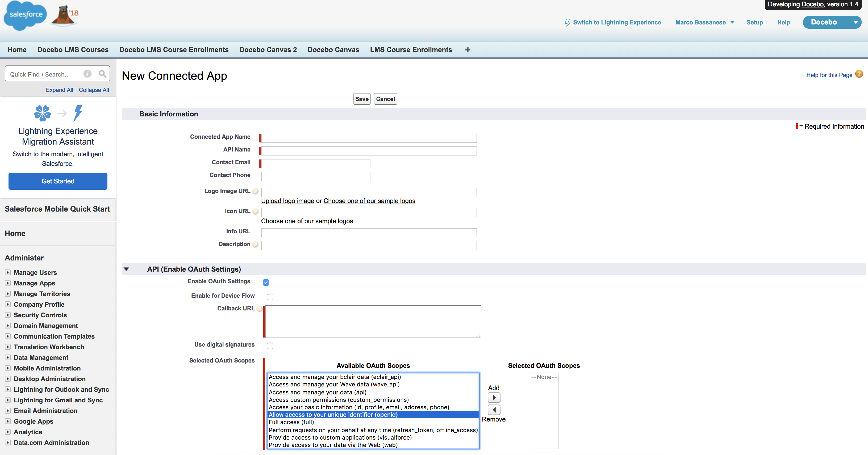
Task: Collapse the API (Enable OAuth Settings) section
Action: click(126, 269)
